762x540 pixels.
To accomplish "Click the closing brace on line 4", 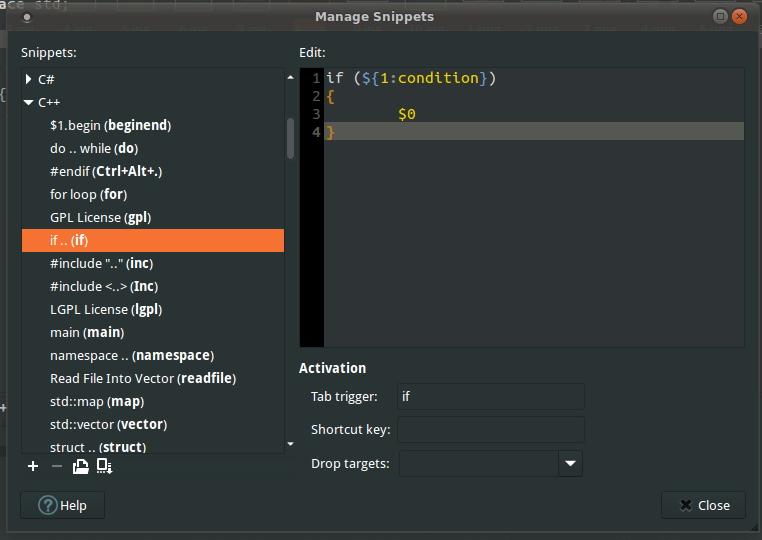I will tap(330, 132).
